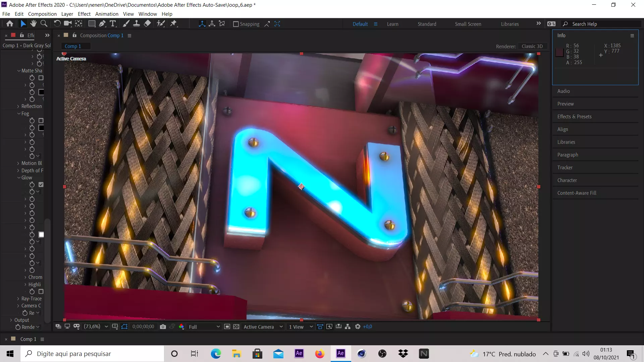Collapse the Fog property group
Viewport: 644px width, 362px height.
click(19, 114)
